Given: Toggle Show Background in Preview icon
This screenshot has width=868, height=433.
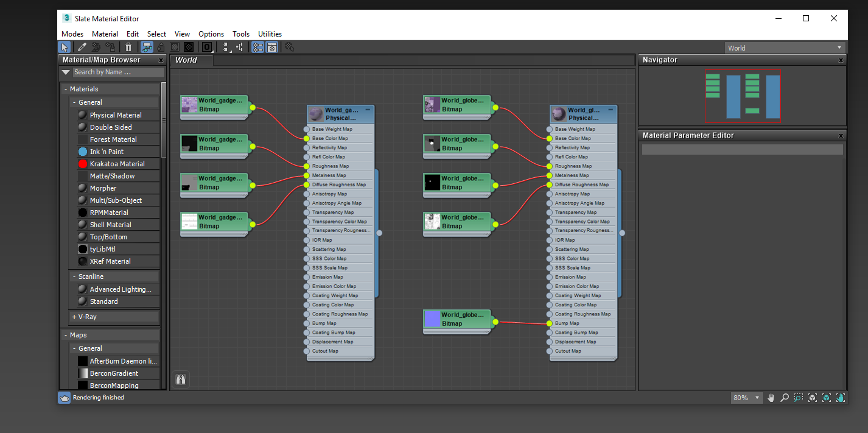Looking at the screenshot, I should [x=189, y=47].
